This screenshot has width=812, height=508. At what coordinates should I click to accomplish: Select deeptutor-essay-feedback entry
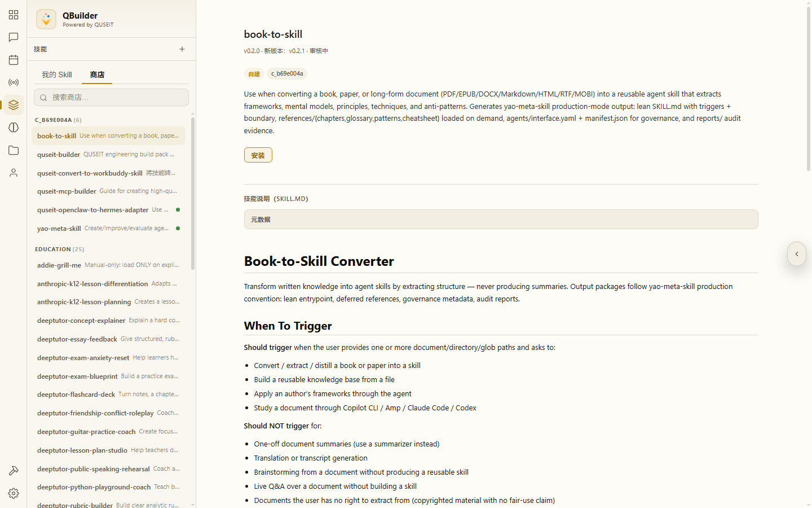pos(108,339)
